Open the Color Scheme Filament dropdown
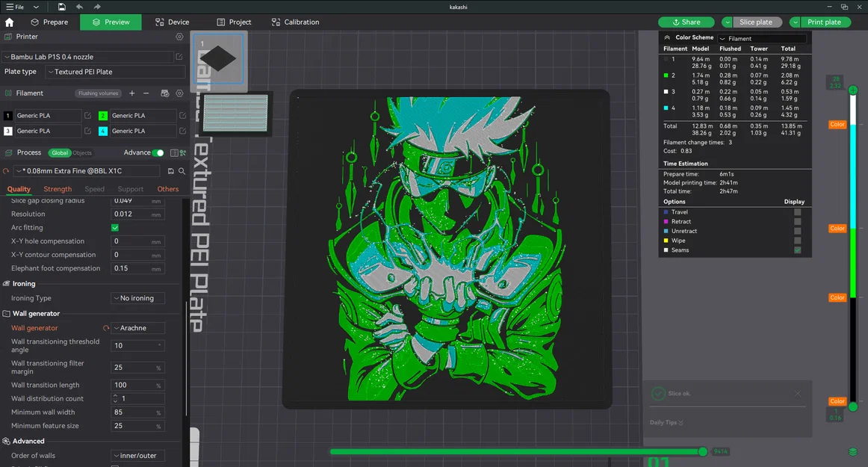 click(761, 38)
